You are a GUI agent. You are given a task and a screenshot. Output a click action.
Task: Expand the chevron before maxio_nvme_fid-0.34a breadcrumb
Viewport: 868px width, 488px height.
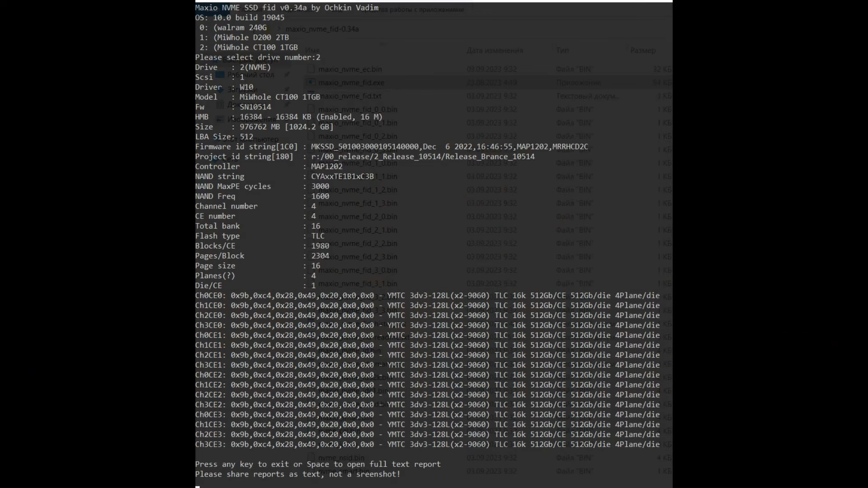pyautogui.click(x=279, y=29)
